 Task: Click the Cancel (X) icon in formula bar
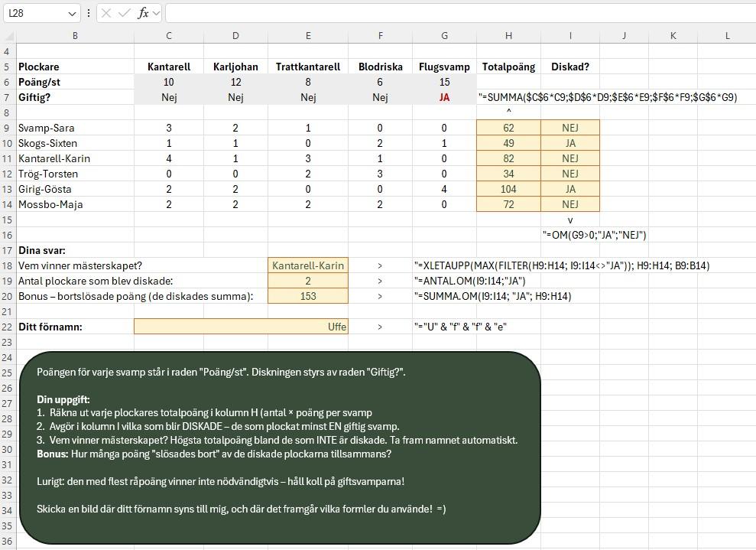[106, 13]
